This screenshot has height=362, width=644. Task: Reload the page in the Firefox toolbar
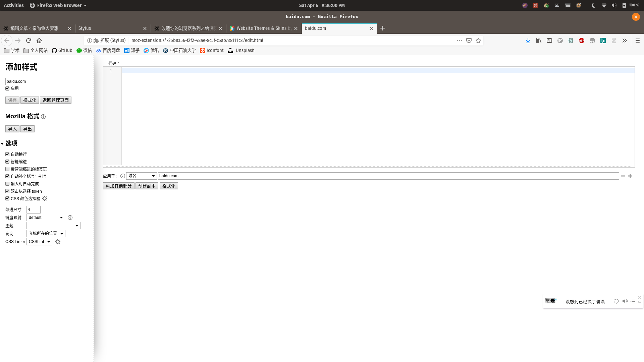[29, 41]
